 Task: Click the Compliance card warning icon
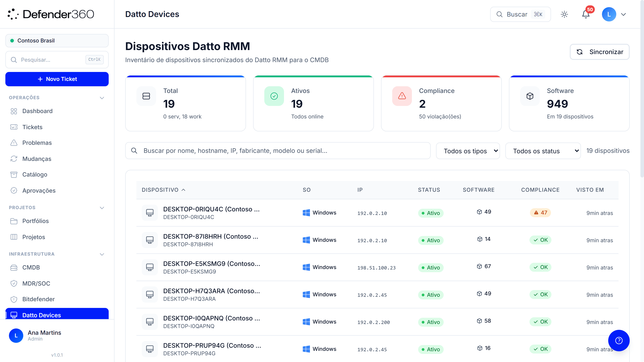[402, 96]
